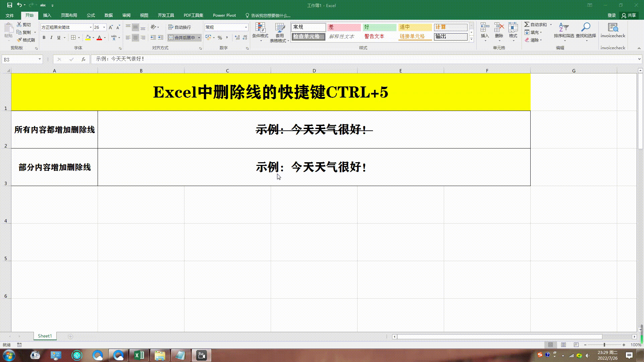
Task: Toggle Italic formatting
Action: [51, 38]
